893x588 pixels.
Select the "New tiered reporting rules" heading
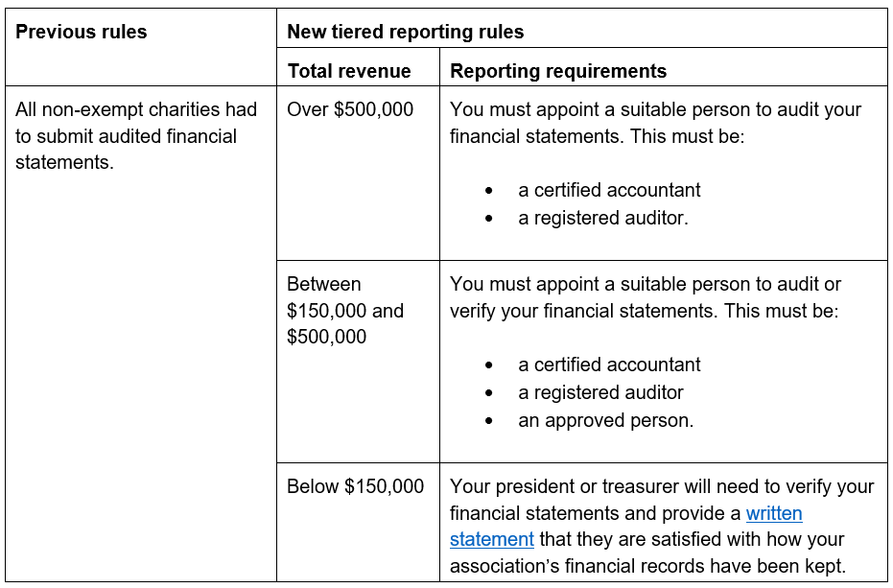click(405, 32)
